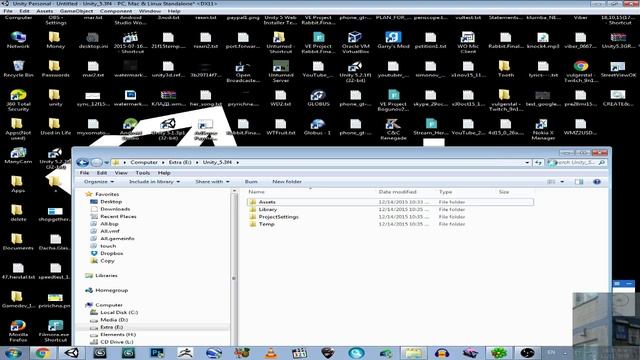Open Organize dropdown in Explorer
This screenshot has width=640, height=360.
[x=99, y=182]
